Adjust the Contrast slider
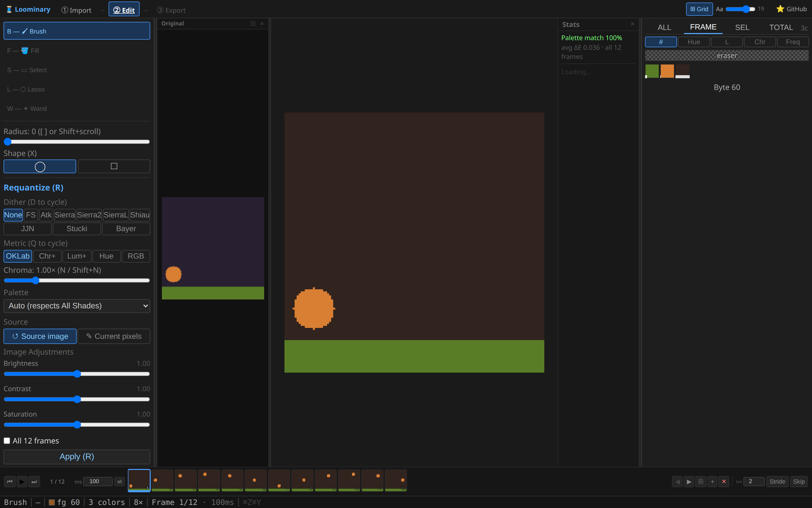Screen dimensions: 812x508 (x=76, y=399)
